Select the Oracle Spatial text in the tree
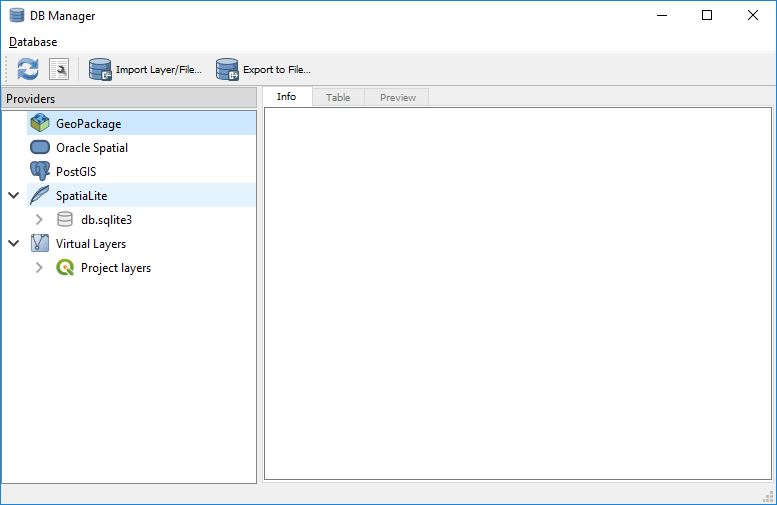777x505 pixels. pyautogui.click(x=92, y=148)
